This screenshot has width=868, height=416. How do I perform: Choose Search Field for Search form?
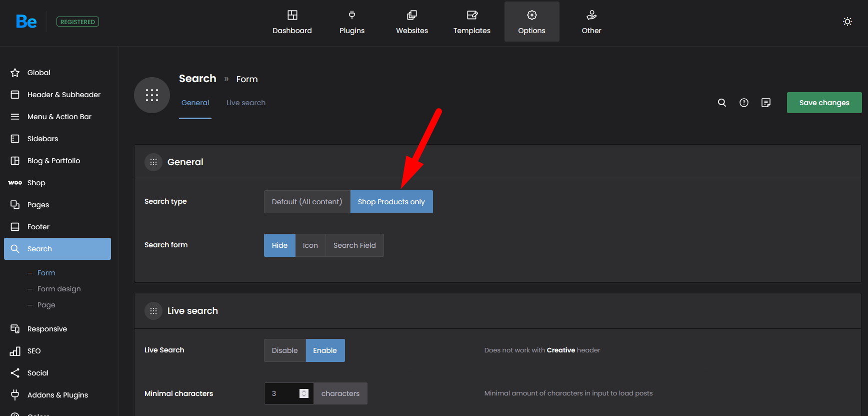coord(354,245)
